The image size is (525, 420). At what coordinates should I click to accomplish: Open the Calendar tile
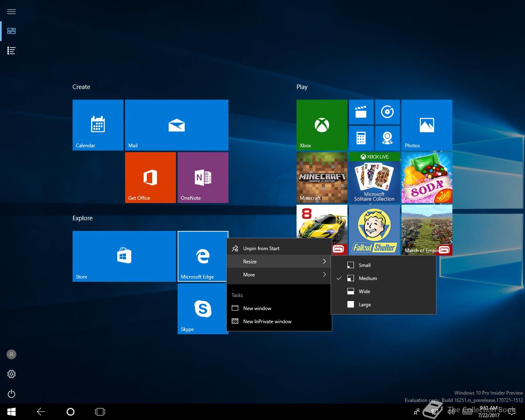tap(98, 125)
